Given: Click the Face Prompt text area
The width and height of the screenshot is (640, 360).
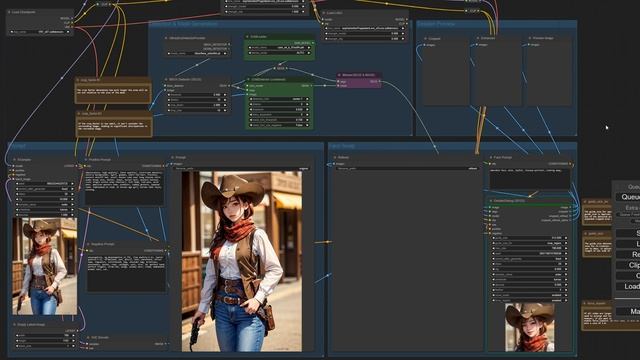Looking at the screenshot, I should (530, 179).
